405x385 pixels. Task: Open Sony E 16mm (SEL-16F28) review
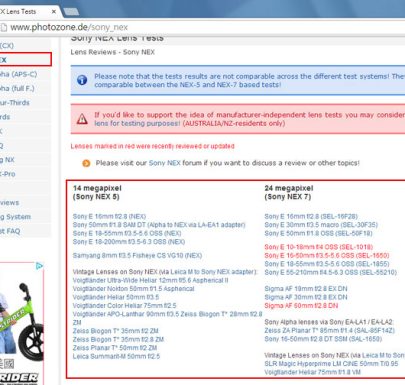pos(311,217)
